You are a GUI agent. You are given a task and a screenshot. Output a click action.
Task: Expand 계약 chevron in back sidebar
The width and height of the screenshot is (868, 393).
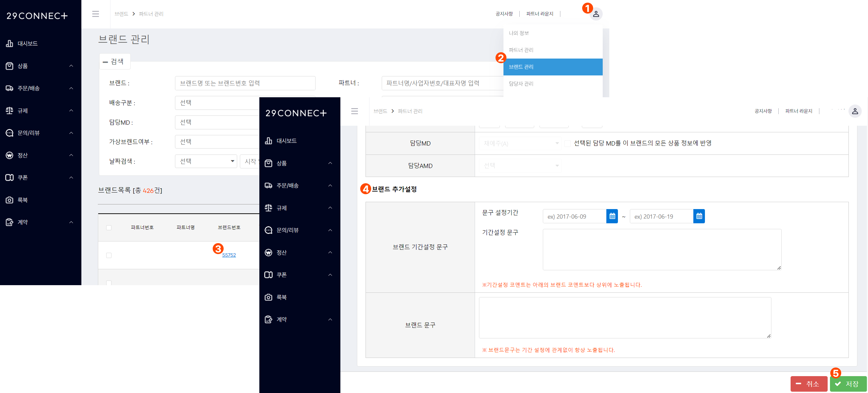pos(71,222)
